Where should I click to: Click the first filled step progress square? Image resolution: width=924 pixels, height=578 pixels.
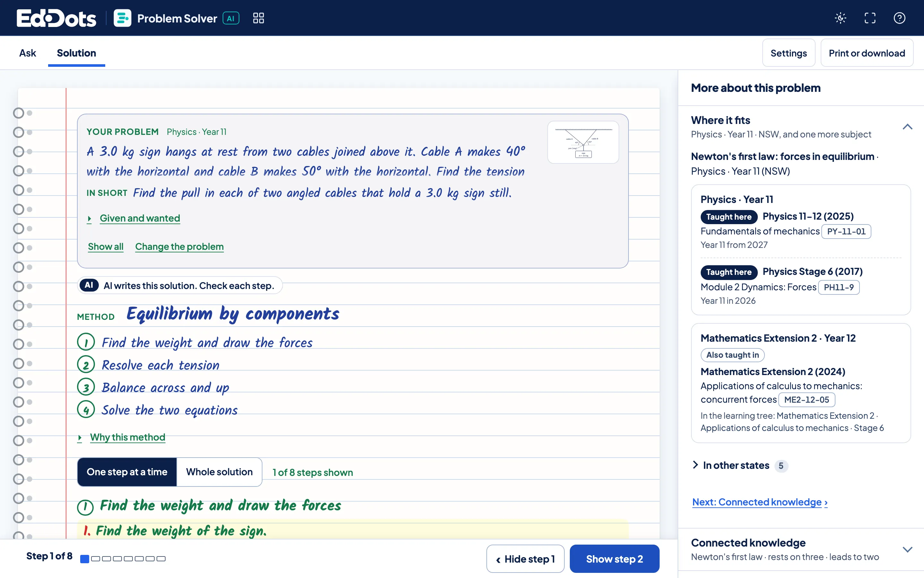pos(85,559)
